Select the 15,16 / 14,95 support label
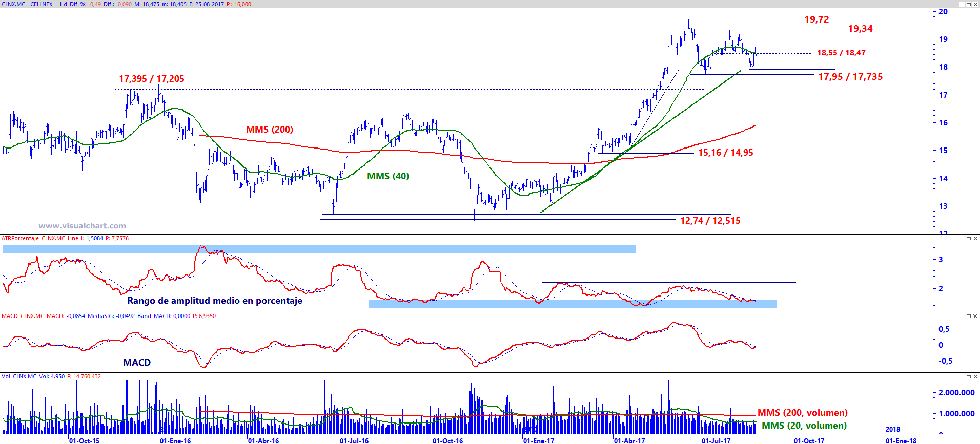The width and height of the screenshot is (980, 444). [x=726, y=153]
